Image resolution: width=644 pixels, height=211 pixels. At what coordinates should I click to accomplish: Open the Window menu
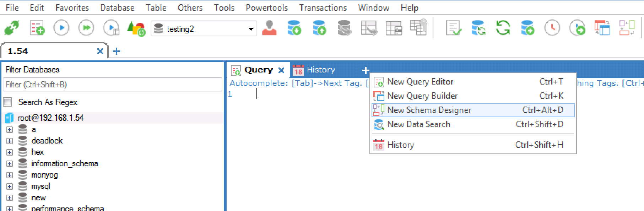pyautogui.click(x=374, y=7)
